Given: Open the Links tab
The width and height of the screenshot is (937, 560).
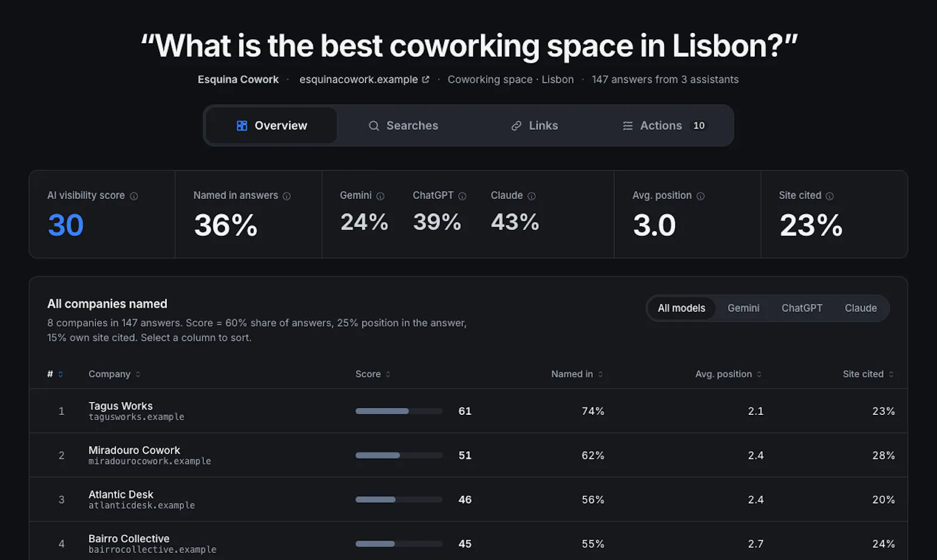Looking at the screenshot, I should tap(534, 125).
